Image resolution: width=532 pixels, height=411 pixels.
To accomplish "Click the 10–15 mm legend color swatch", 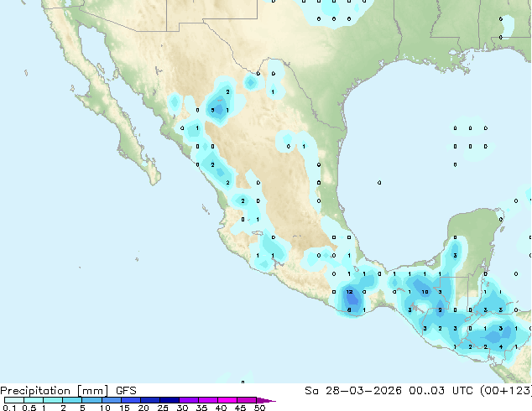I will tap(112, 400).
